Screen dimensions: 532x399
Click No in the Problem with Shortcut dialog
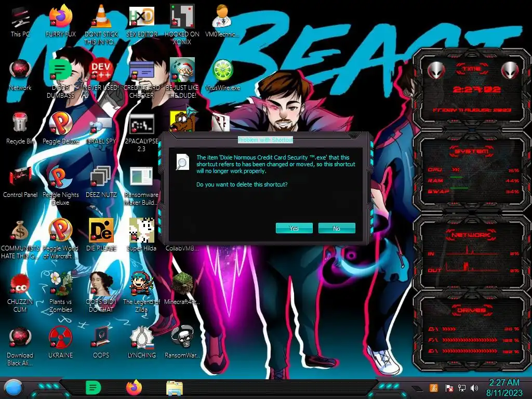pyautogui.click(x=337, y=229)
